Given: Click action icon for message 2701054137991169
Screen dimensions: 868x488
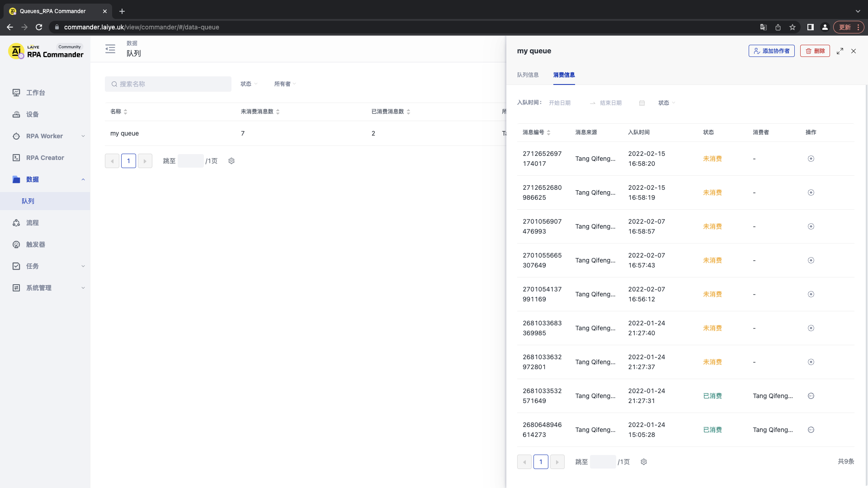Looking at the screenshot, I should point(811,294).
